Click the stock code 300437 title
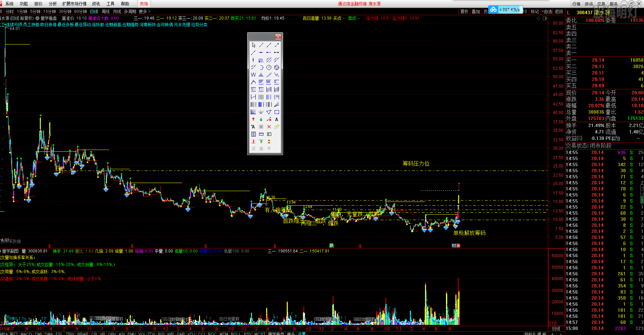This screenshot has height=335, width=644. (585, 12)
